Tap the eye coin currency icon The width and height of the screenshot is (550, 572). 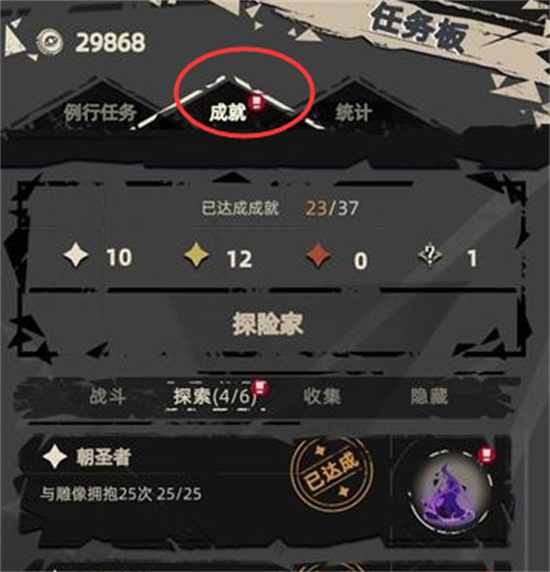[51, 42]
